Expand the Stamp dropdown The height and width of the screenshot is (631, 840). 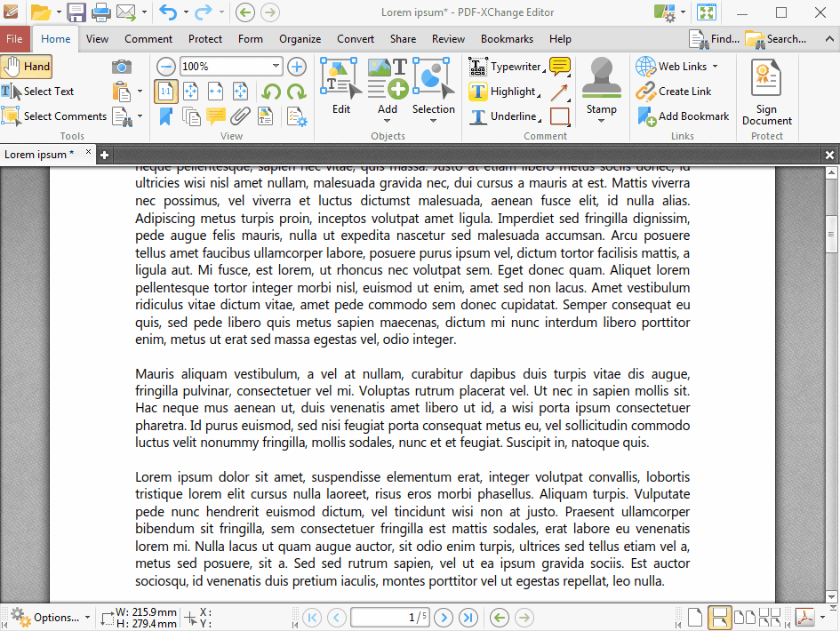tap(601, 121)
